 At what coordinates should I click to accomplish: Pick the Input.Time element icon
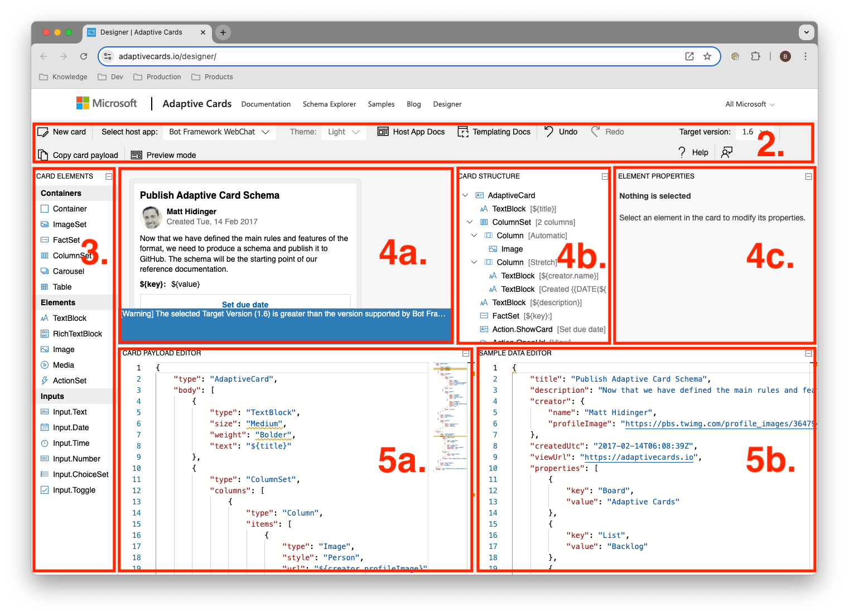click(x=45, y=443)
